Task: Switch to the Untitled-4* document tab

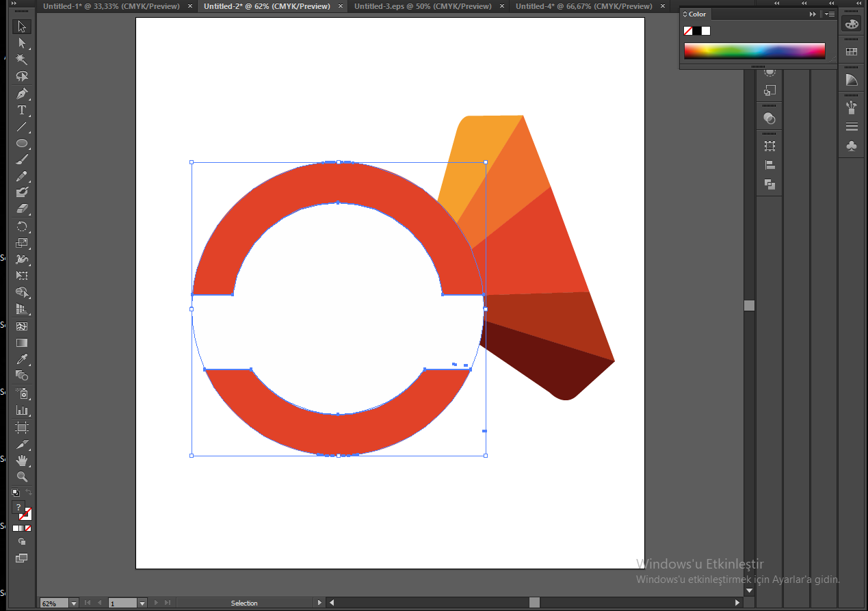Action: pos(584,6)
